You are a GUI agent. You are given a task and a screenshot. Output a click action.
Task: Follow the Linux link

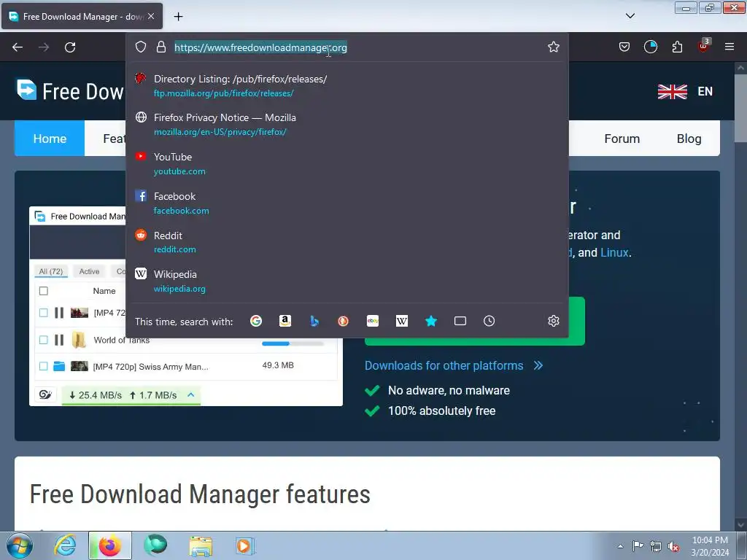[614, 252]
